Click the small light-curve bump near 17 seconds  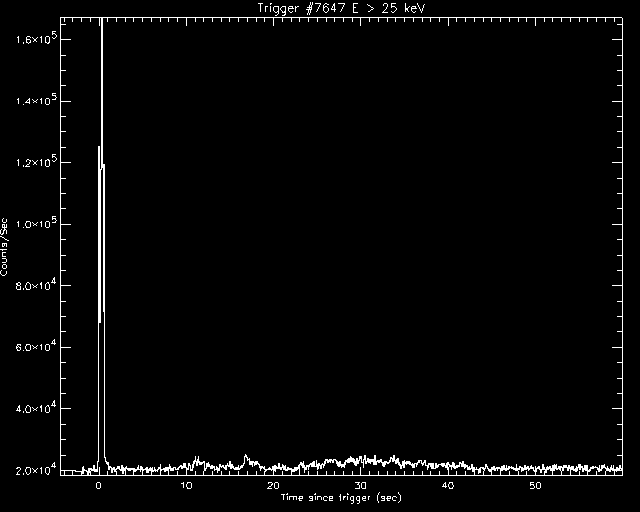tap(246, 461)
